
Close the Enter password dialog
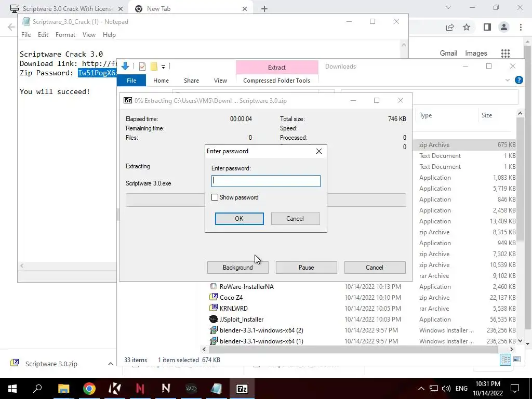(319, 151)
